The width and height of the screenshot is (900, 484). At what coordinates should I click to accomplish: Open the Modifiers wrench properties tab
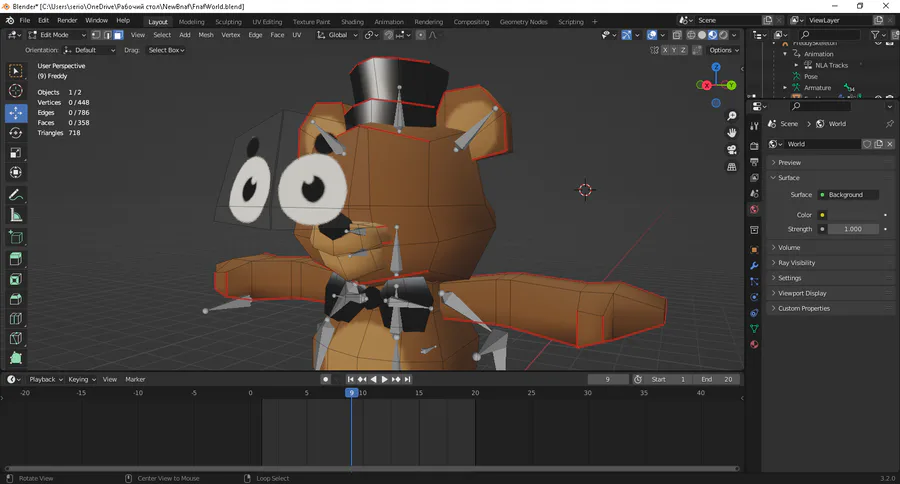pos(754,266)
